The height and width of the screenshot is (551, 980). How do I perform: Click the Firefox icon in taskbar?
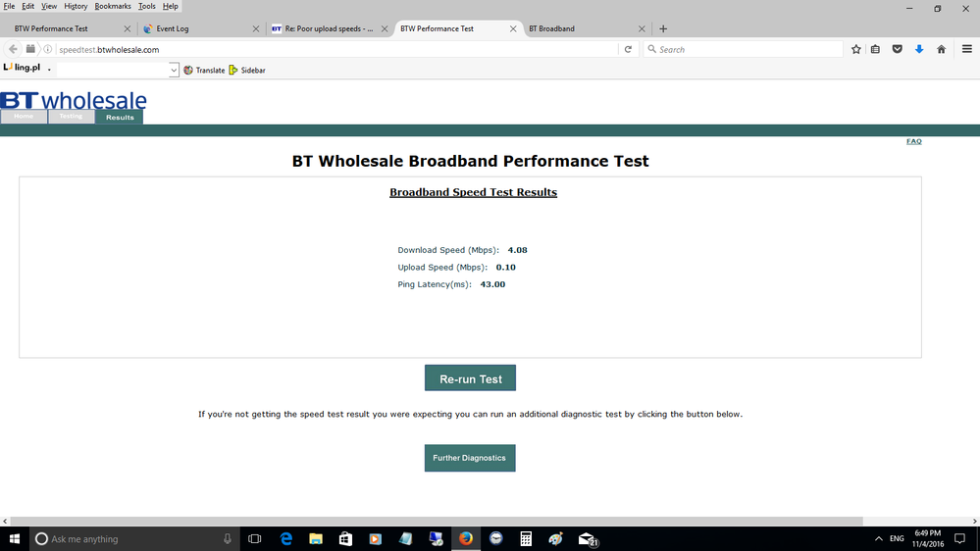point(466,538)
